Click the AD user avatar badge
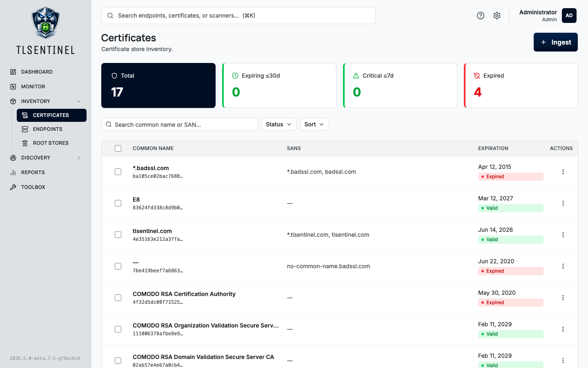The width and height of the screenshot is (588, 368). [x=569, y=16]
